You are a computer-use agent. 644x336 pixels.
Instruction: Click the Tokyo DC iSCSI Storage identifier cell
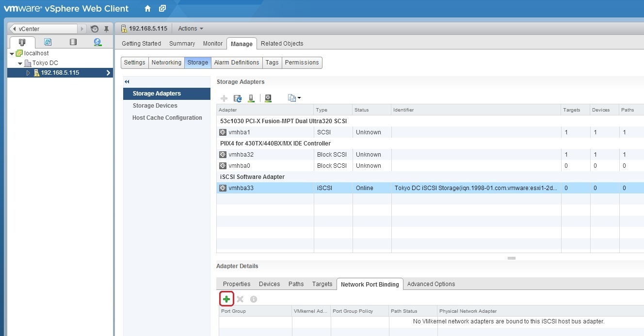point(476,188)
